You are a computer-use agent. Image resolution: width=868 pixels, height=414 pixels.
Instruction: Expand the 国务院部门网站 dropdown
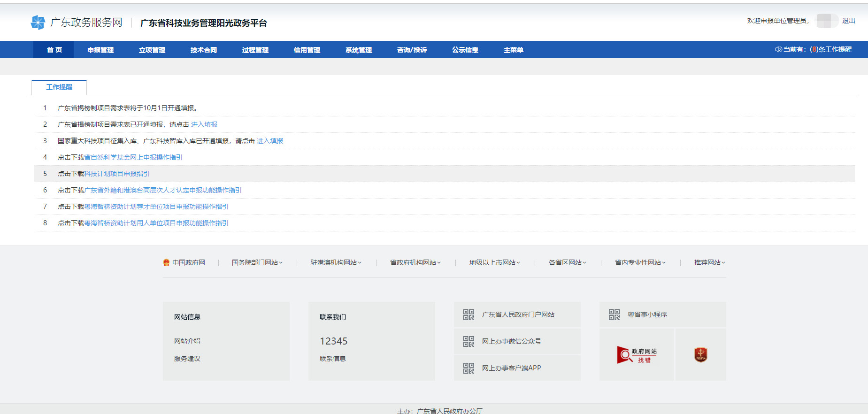(257, 263)
